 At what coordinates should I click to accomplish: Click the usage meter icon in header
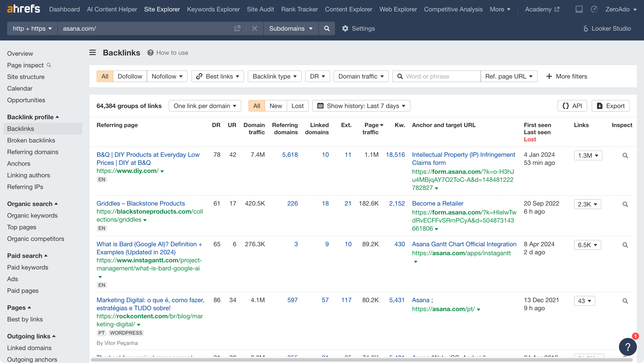(x=594, y=9)
